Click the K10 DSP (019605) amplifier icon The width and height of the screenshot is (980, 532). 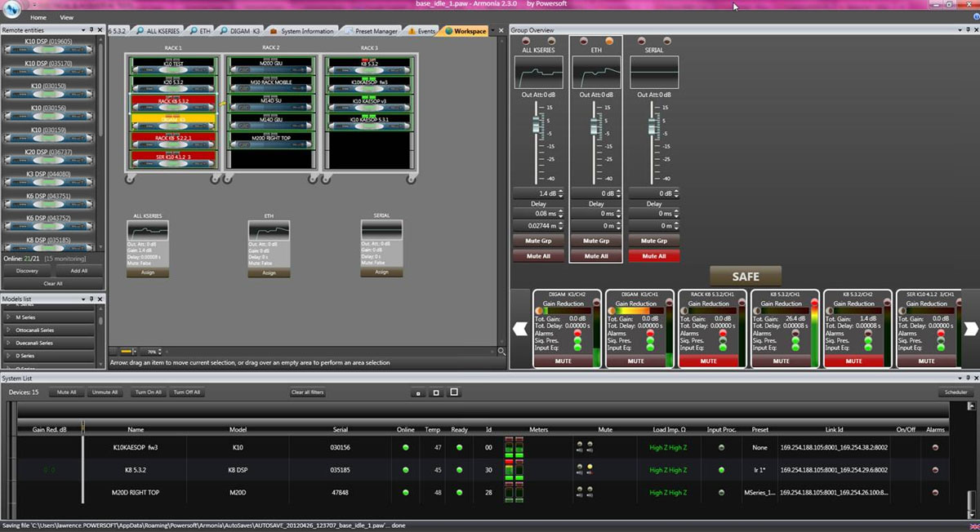click(47, 51)
